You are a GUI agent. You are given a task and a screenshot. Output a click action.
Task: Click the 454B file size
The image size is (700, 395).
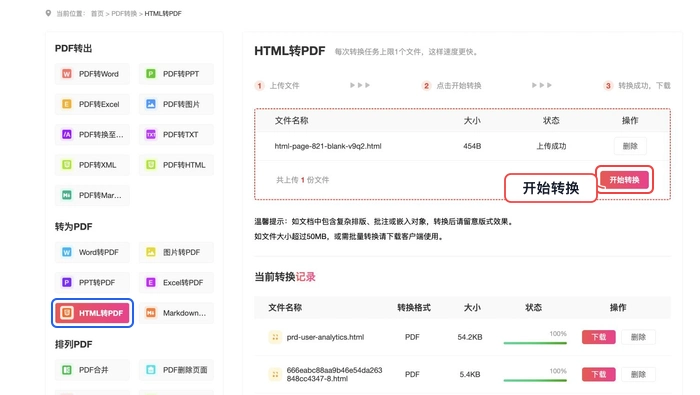click(x=472, y=146)
